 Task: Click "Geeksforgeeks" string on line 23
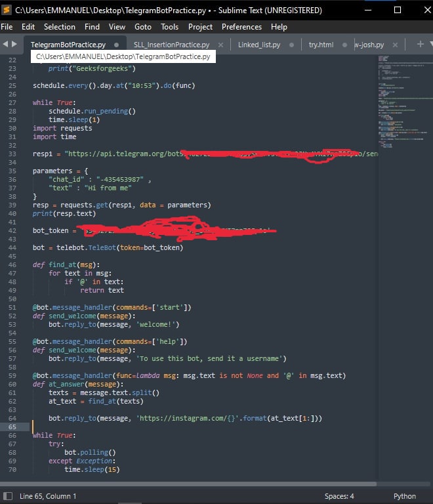(x=102, y=68)
